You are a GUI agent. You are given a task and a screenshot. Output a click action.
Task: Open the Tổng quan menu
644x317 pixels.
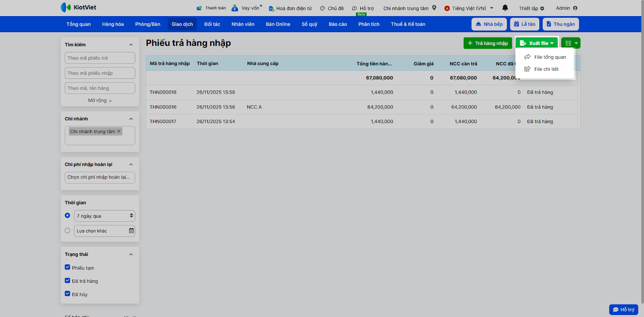pos(78,24)
